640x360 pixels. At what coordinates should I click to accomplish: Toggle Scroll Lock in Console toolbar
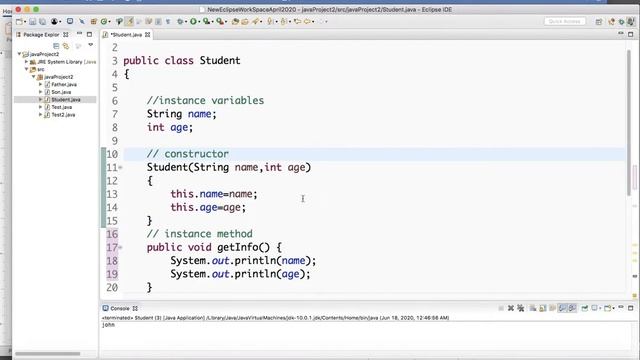(542, 308)
